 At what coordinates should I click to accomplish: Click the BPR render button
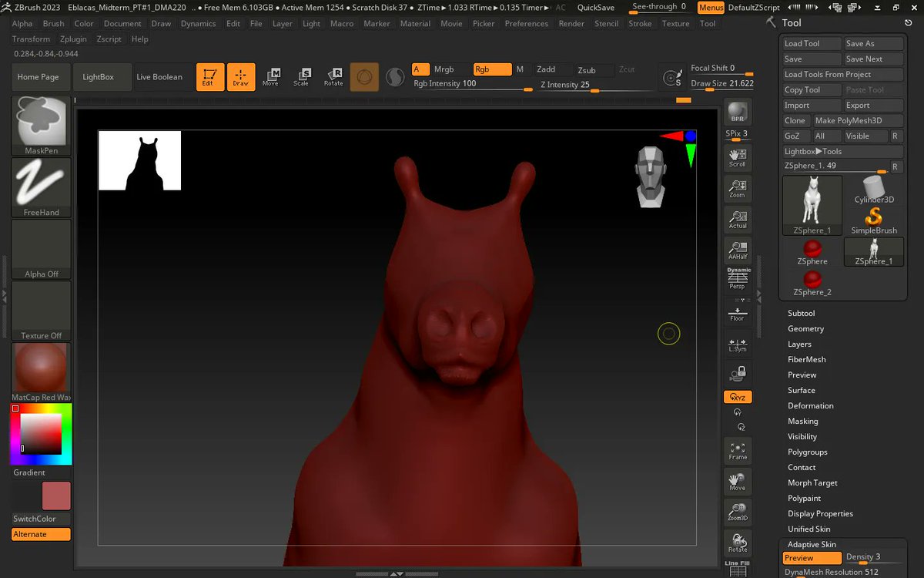(x=738, y=112)
